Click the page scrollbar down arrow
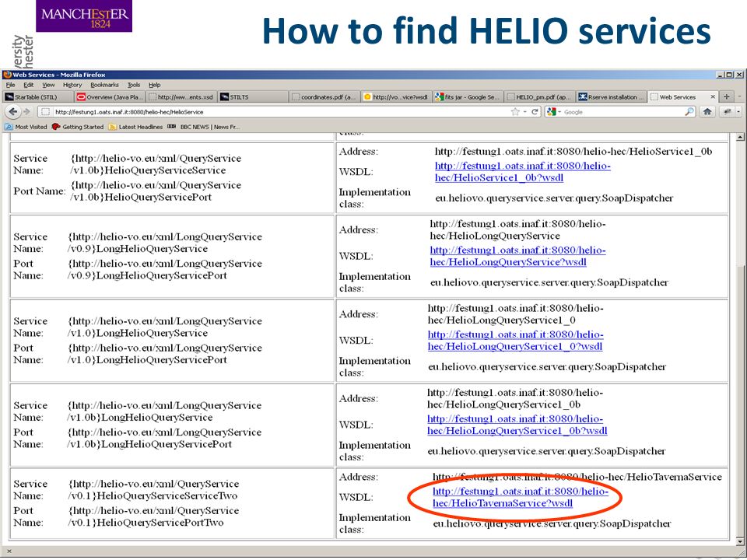The width and height of the screenshot is (747, 560). click(x=740, y=541)
